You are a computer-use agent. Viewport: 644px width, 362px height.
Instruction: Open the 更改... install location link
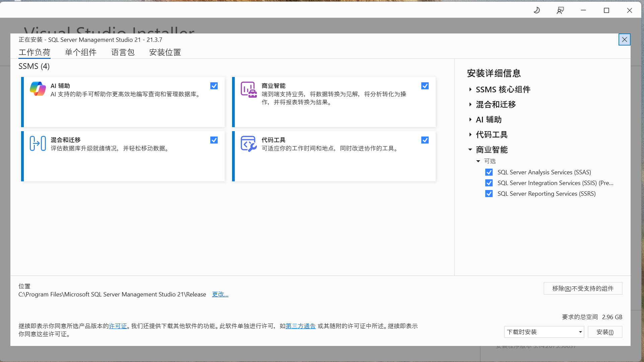pyautogui.click(x=220, y=294)
